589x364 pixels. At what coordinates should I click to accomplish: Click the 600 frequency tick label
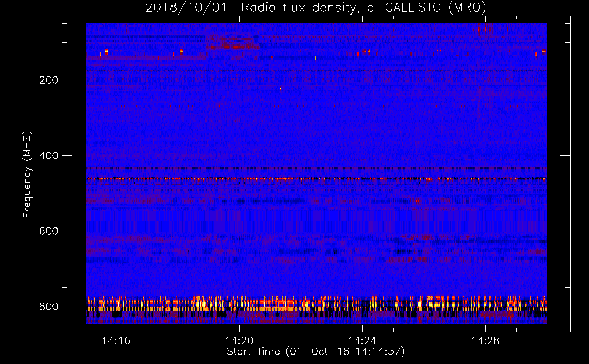click(49, 232)
